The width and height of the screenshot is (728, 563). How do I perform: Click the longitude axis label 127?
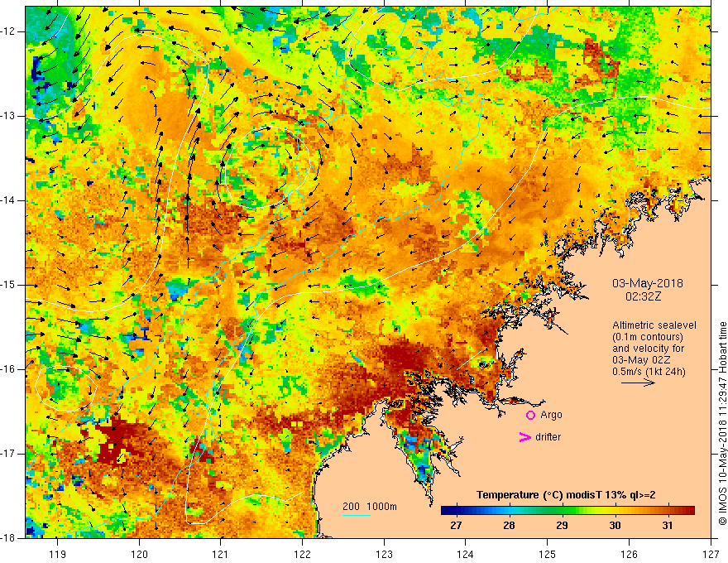pyautogui.click(x=711, y=554)
